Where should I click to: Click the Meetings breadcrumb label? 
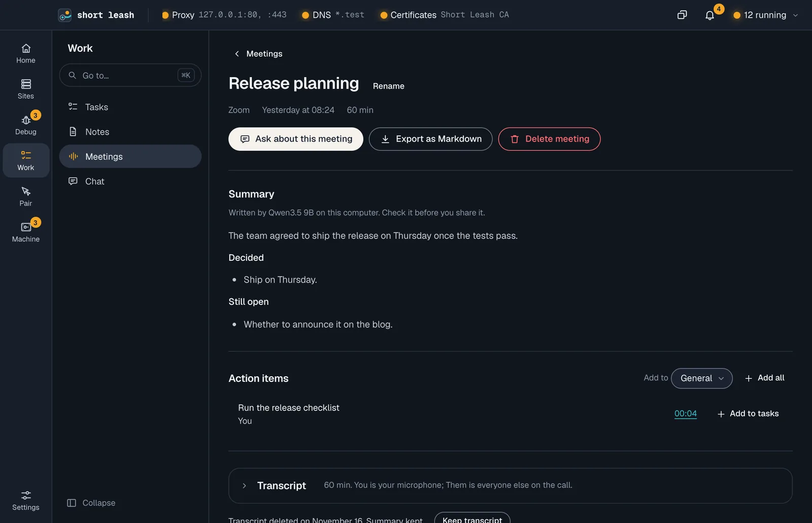[x=264, y=54]
